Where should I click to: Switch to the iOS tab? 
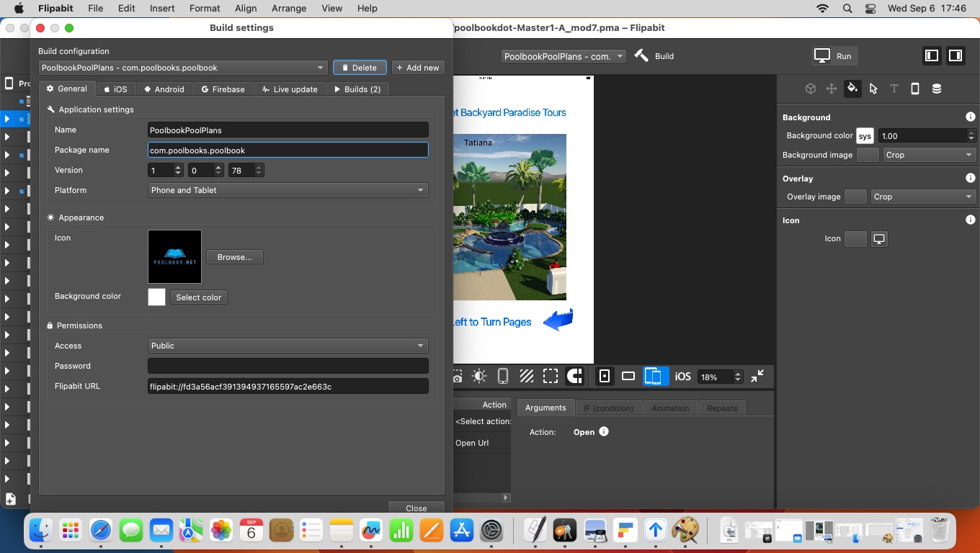(x=115, y=89)
